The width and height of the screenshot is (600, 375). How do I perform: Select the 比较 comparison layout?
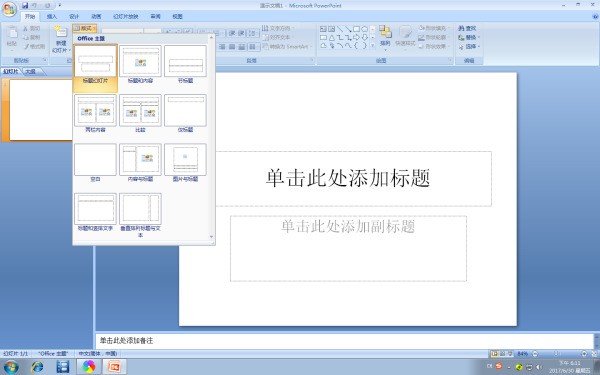(140, 114)
